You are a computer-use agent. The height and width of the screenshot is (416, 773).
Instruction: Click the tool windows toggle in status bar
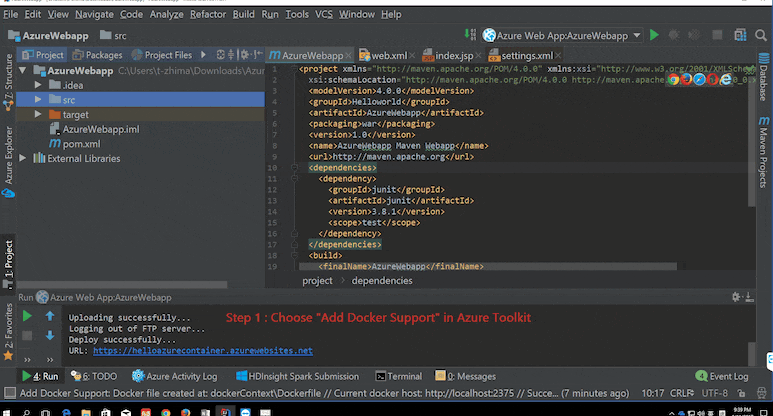pyautogui.click(x=9, y=393)
